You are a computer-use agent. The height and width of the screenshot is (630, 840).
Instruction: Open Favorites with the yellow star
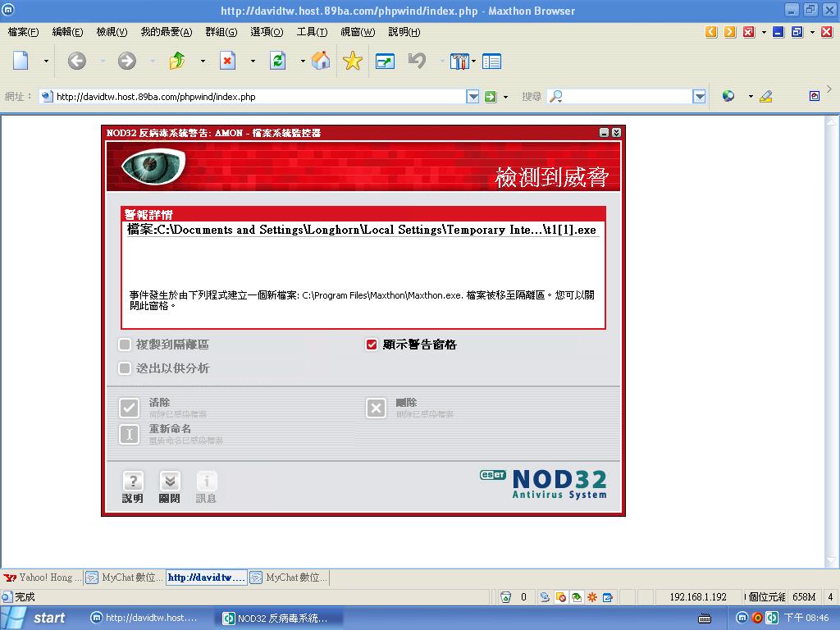[353, 61]
